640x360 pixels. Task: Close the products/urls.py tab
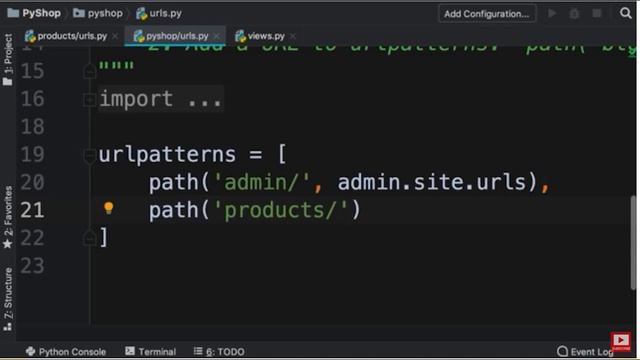[115, 36]
